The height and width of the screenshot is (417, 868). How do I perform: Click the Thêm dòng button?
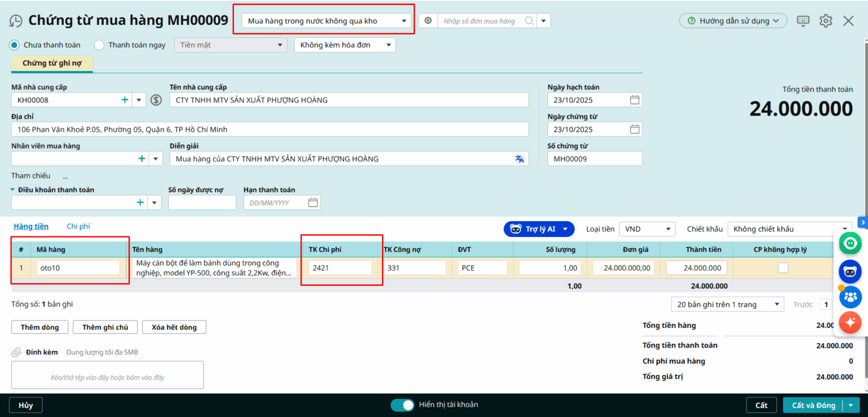click(40, 327)
